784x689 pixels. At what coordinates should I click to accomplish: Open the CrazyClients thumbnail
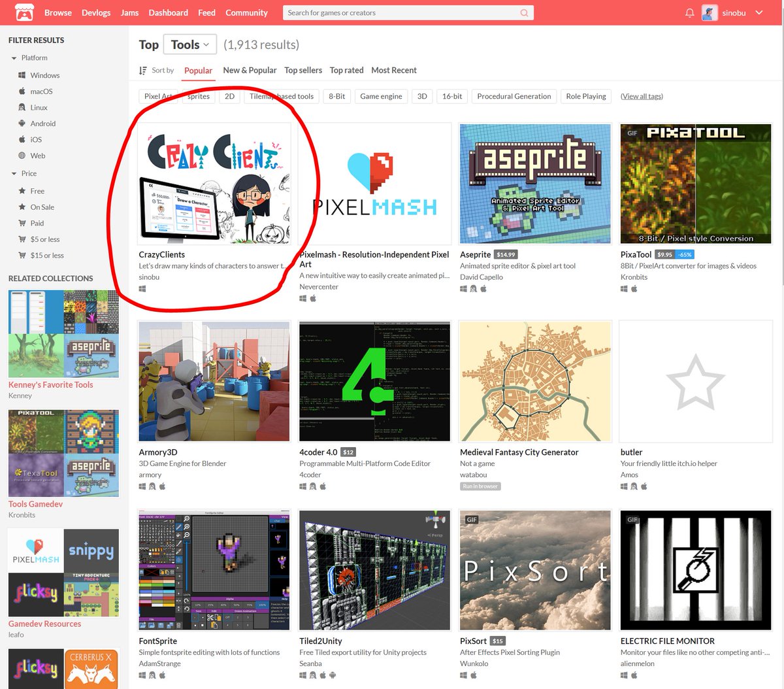(214, 184)
